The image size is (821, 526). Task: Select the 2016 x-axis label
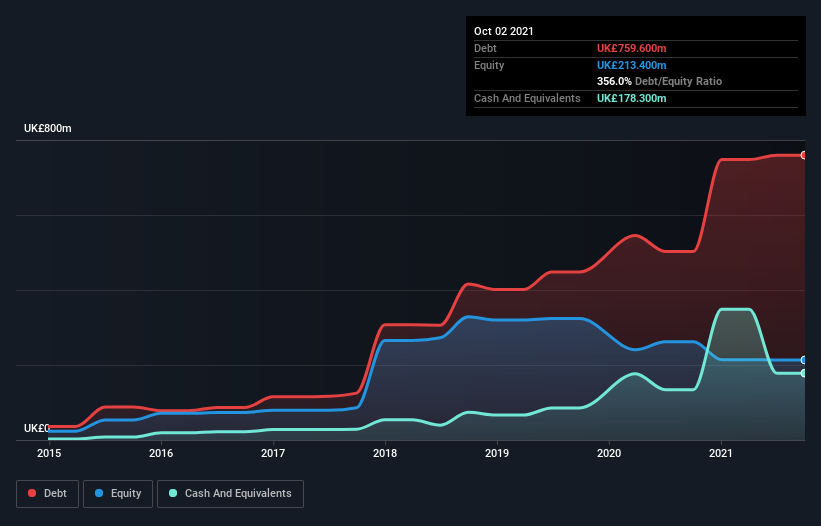tap(161, 453)
